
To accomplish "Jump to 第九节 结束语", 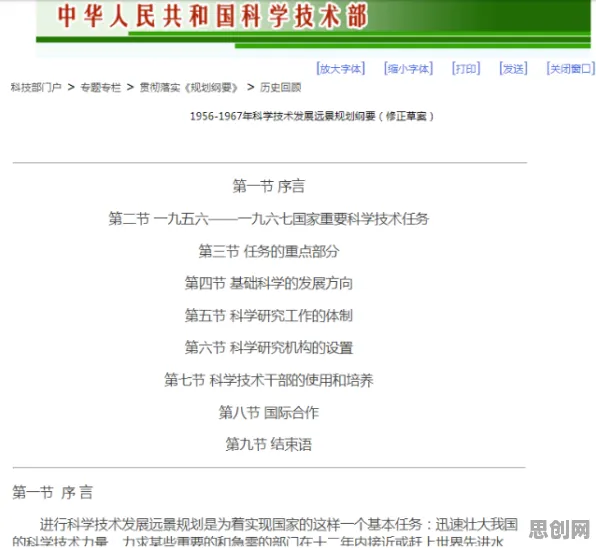I will 268,444.
